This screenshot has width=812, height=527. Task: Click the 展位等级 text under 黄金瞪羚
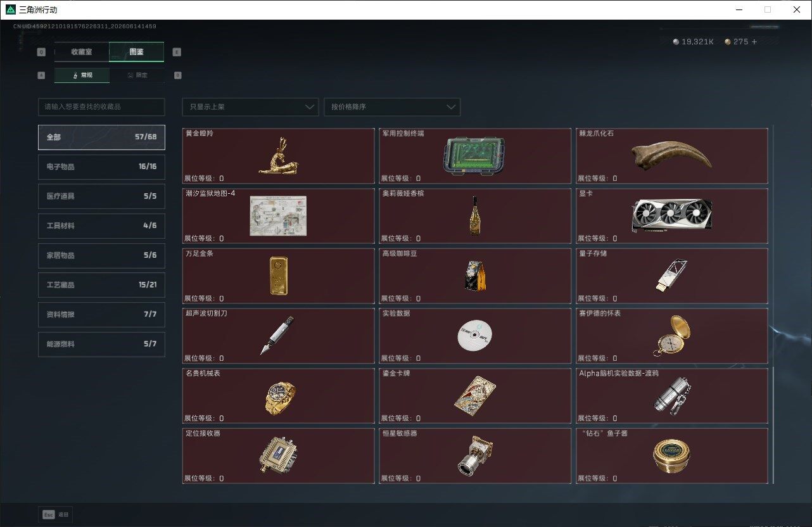[203, 179]
